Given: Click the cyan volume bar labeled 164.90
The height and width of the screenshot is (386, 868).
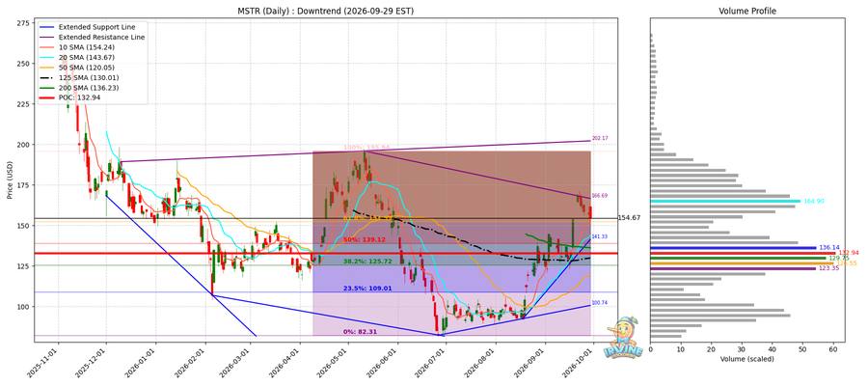Looking at the screenshot, I should pos(725,201).
